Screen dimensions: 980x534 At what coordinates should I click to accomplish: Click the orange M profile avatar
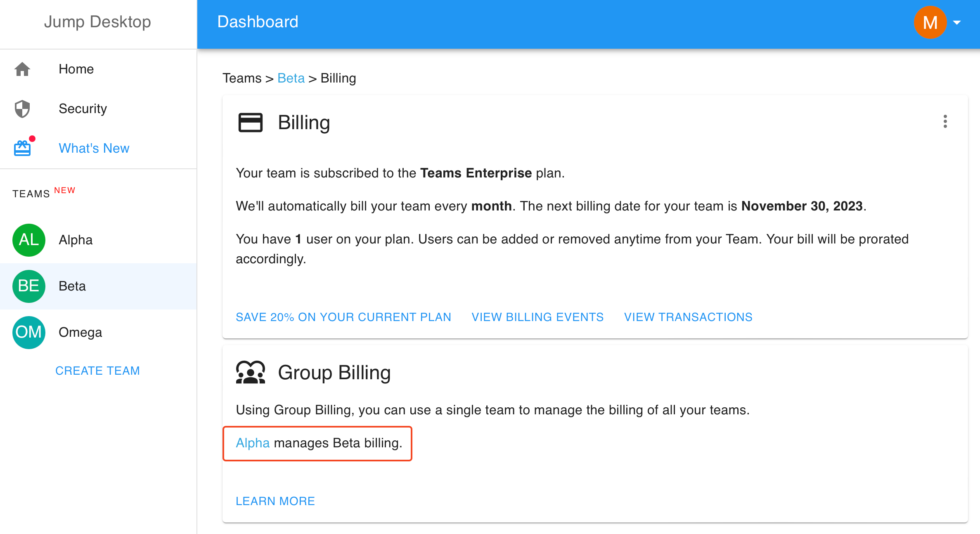pos(930,22)
